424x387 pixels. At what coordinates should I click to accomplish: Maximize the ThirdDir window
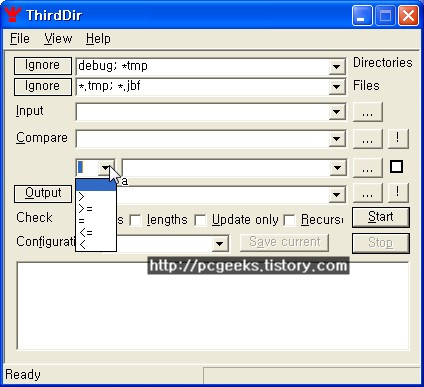pyautogui.click(x=385, y=16)
